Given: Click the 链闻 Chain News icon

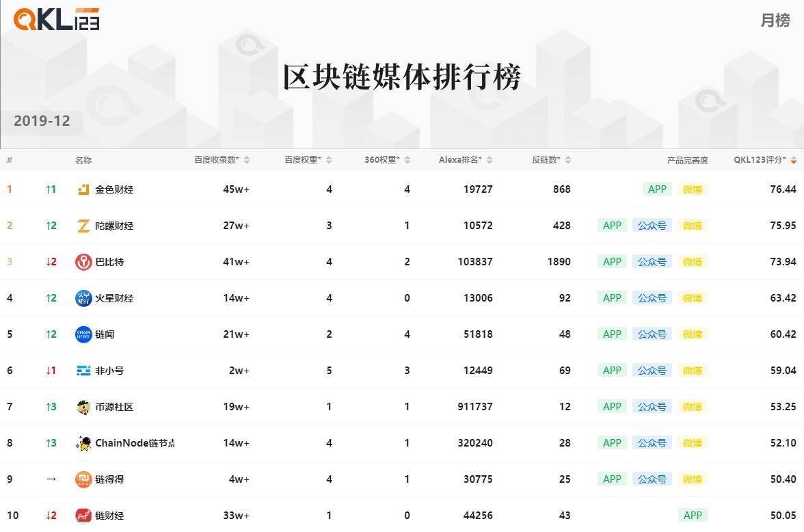Looking at the screenshot, I should coord(83,334).
